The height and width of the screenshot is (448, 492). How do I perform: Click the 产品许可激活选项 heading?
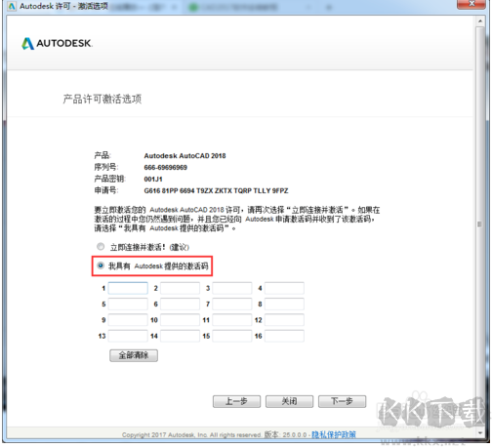click(x=102, y=99)
